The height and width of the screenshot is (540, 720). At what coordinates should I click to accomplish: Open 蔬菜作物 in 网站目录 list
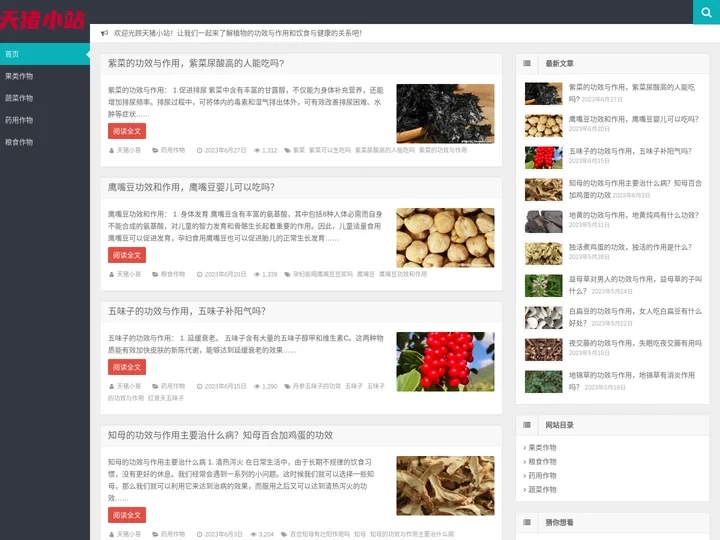click(x=542, y=489)
